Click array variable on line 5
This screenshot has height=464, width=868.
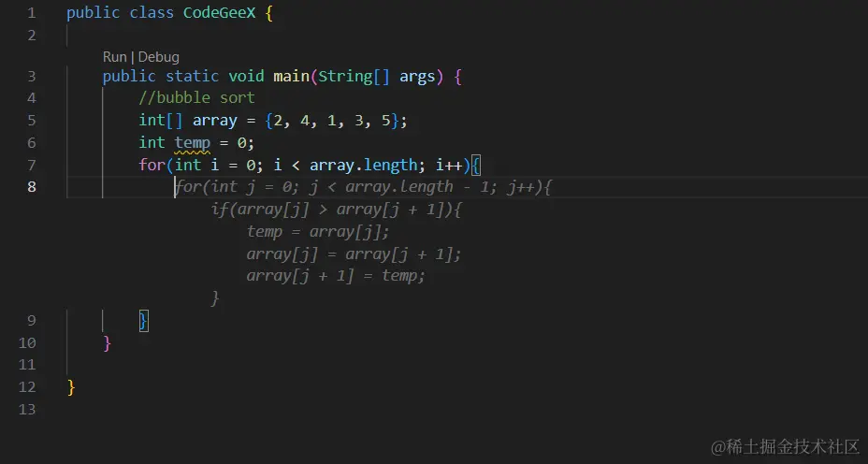tap(215, 121)
